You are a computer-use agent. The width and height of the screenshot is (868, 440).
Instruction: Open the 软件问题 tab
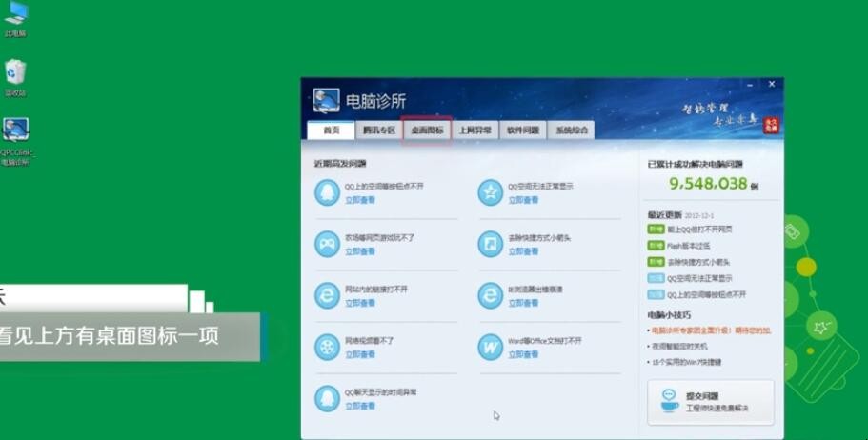click(x=523, y=130)
